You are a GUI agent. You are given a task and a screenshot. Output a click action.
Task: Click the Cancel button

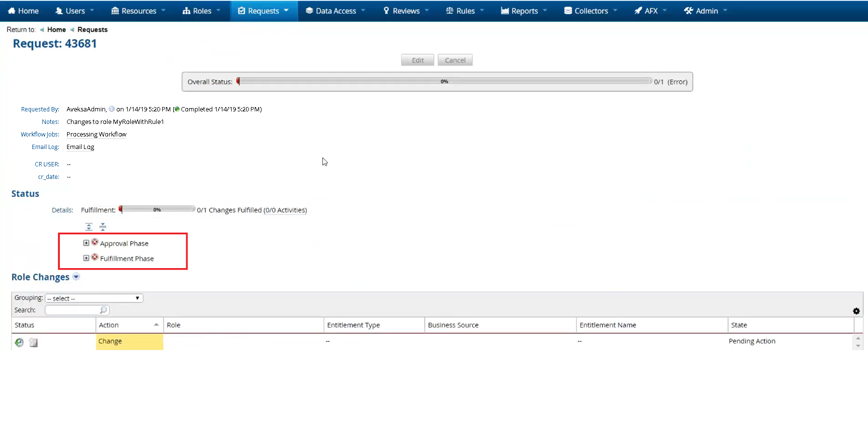(x=454, y=60)
